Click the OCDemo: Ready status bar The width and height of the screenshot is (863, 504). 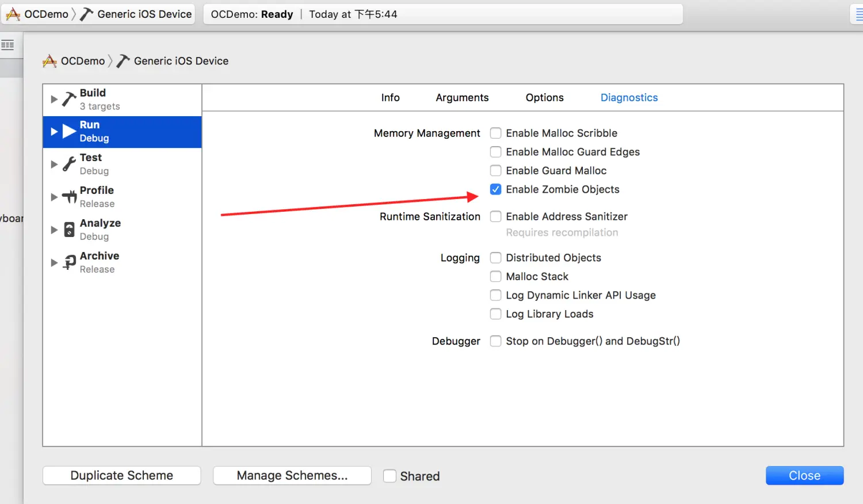pos(443,14)
